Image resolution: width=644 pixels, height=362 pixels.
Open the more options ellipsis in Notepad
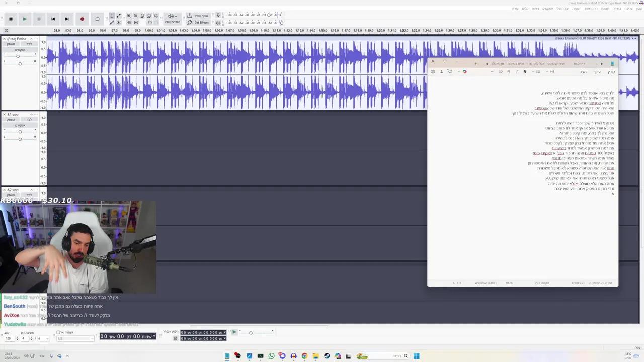point(493,72)
